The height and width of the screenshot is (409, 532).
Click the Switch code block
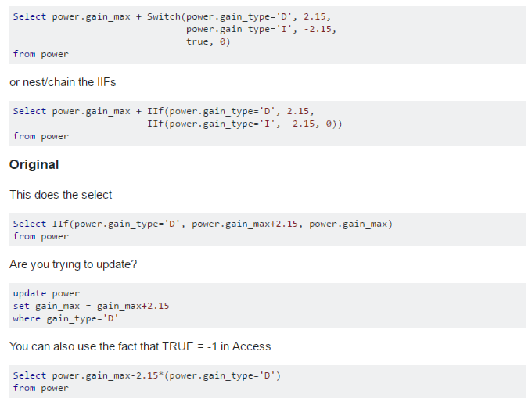click(x=268, y=35)
